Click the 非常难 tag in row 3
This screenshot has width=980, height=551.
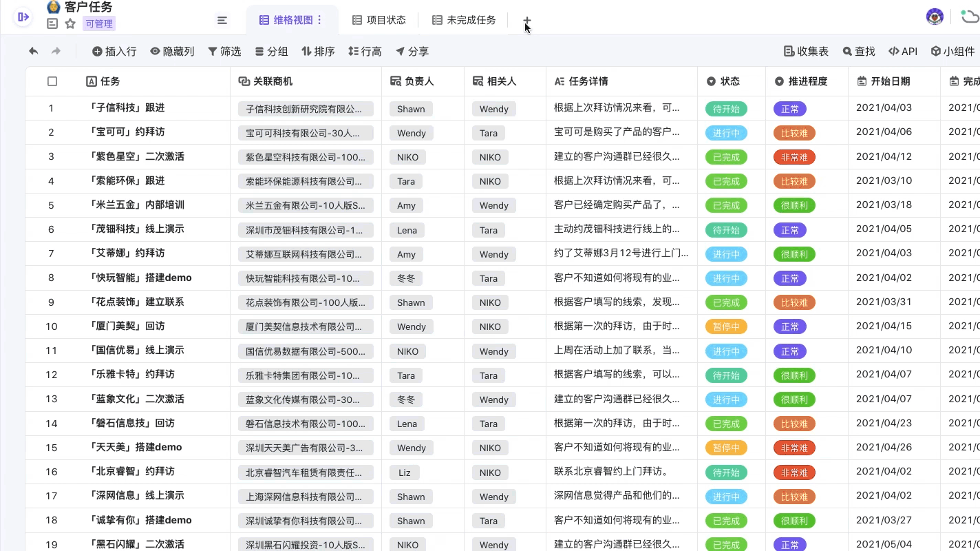click(794, 157)
